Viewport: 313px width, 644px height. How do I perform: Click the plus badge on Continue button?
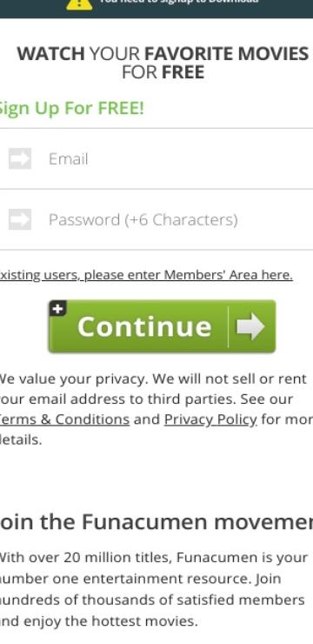click(58, 308)
